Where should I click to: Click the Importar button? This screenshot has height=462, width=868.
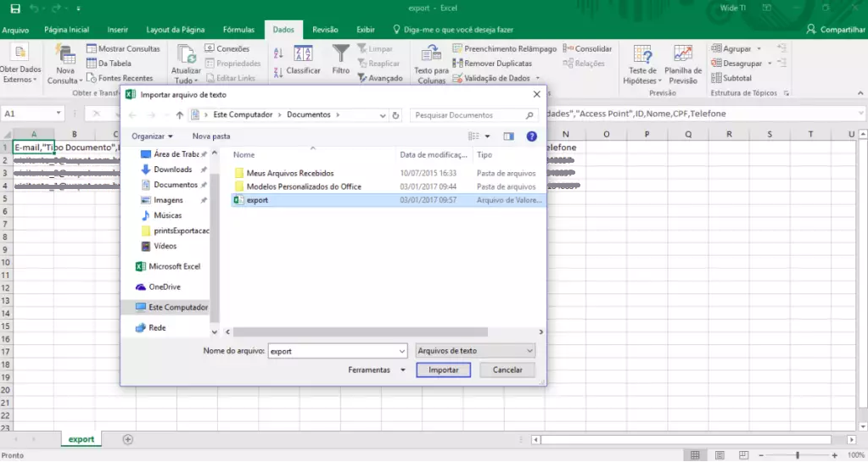click(x=444, y=370)
